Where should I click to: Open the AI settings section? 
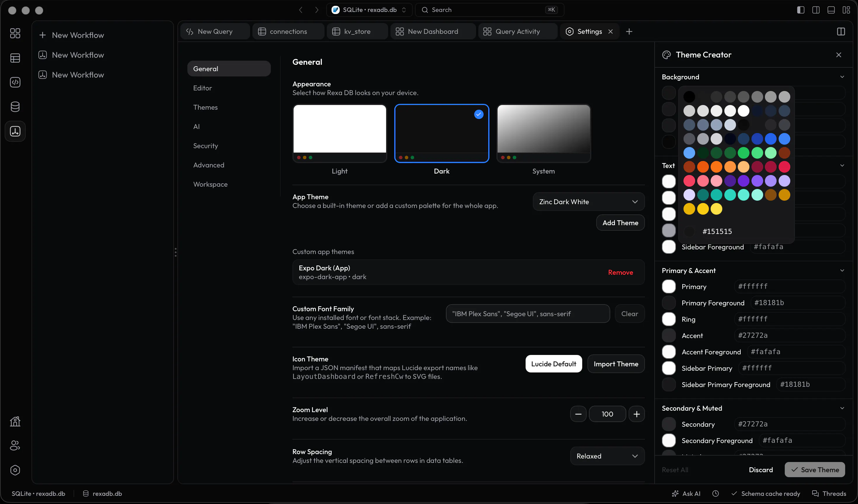(229, 126)
